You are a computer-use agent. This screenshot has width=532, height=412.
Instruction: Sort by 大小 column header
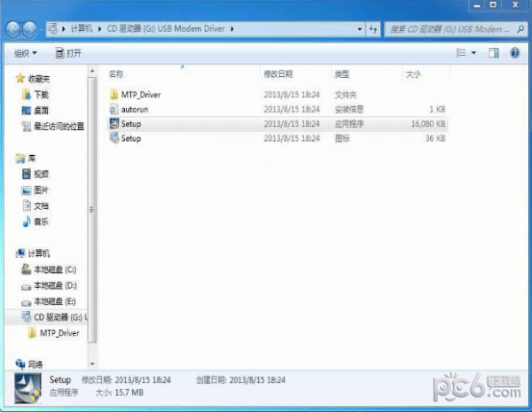click(413, 74)
